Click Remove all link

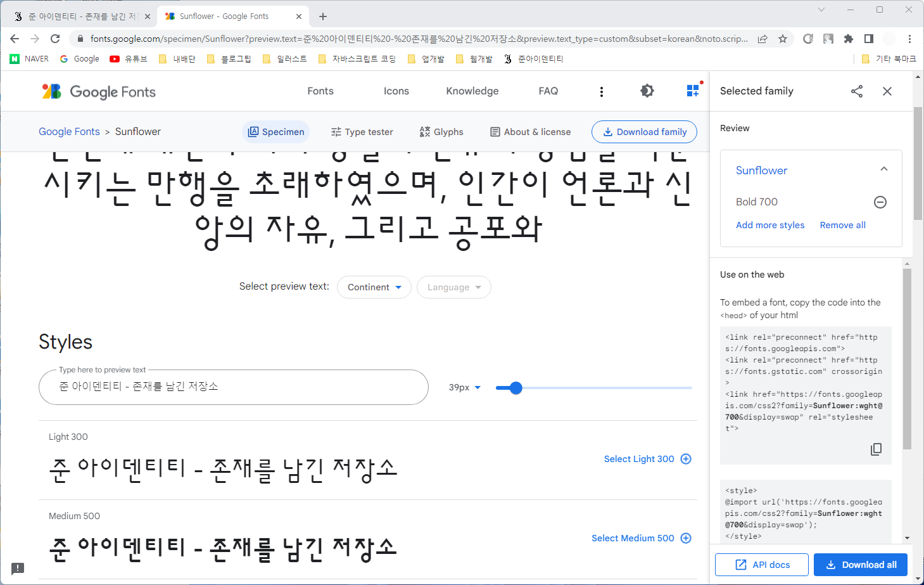(x=842, y=225)
